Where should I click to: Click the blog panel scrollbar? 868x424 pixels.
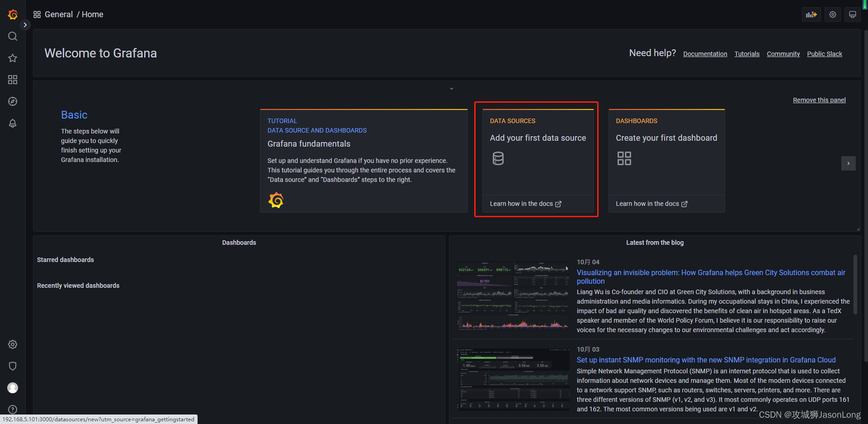point(855,285)
